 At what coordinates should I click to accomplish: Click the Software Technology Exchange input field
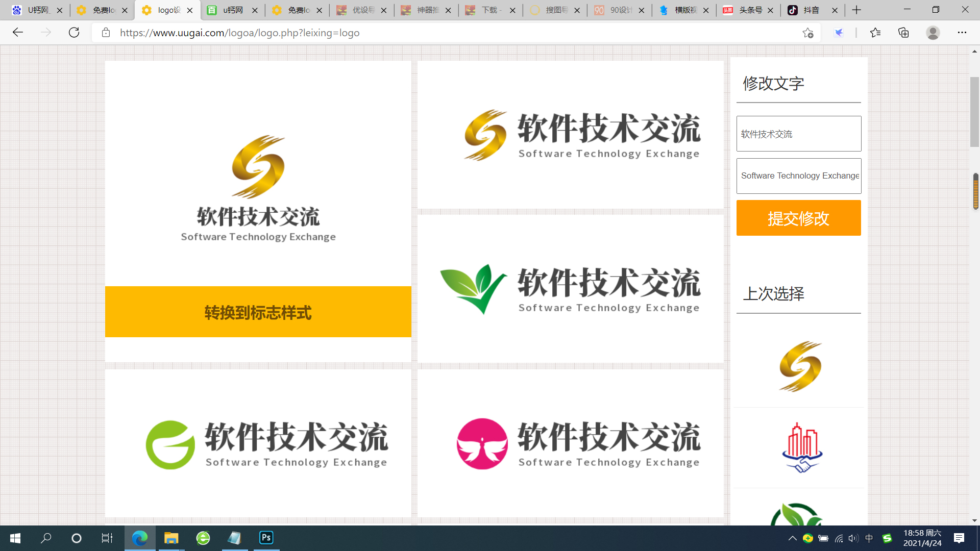pos(798,176)
